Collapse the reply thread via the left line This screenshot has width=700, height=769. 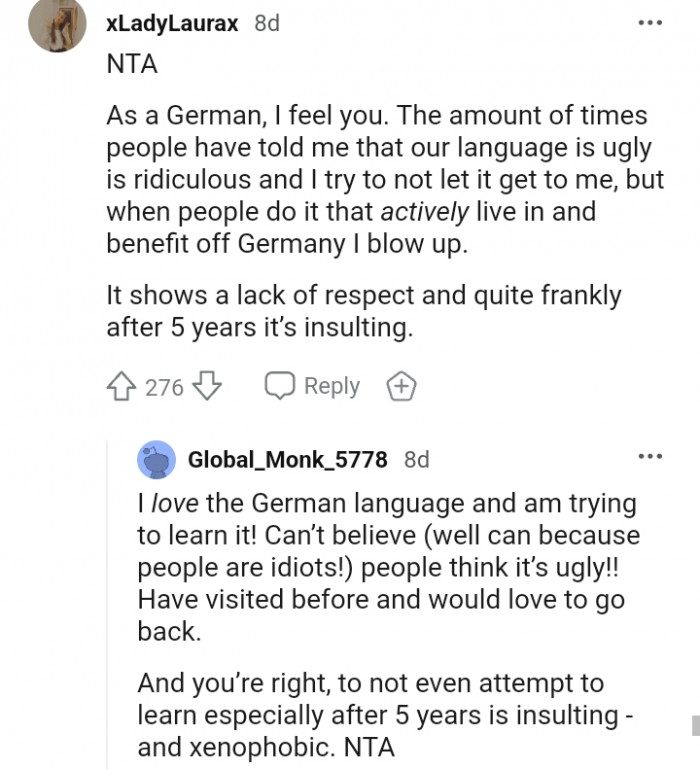pyautogui.click(x=107, y=600)
